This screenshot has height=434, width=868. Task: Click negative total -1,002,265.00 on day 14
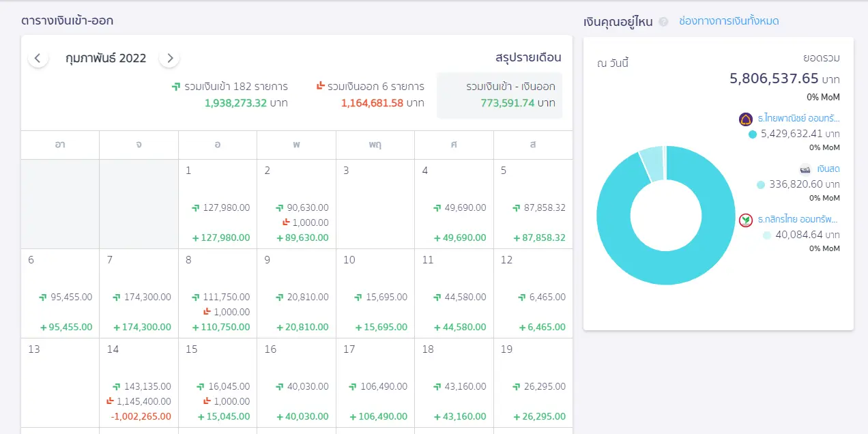click(x=141, y=416)
